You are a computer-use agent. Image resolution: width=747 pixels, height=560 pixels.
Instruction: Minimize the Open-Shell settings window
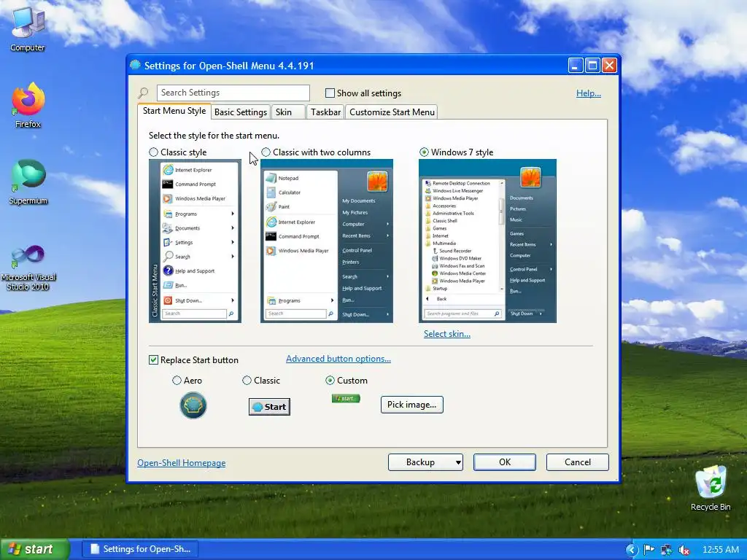click(576, 66)
